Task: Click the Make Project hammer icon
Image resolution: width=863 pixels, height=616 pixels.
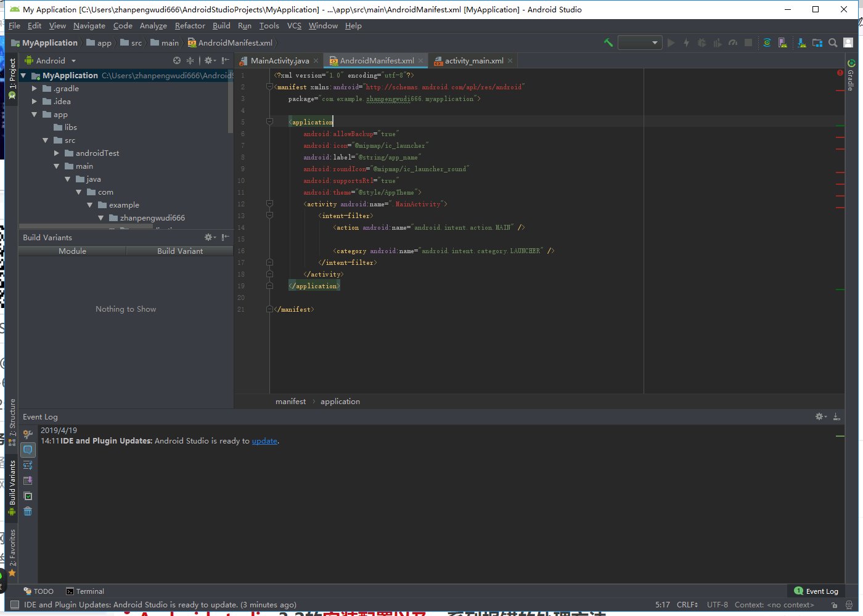Action: click(608, 43)
